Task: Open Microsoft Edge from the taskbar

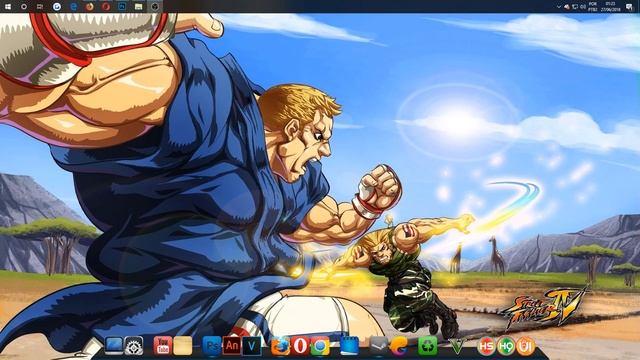Action: coord(73,7)
